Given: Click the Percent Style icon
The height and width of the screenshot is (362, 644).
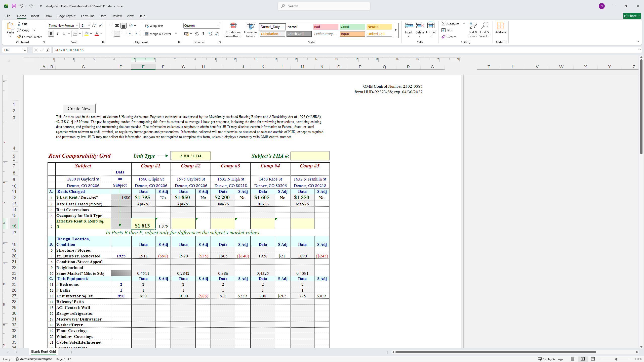Looking at the screenshot, I should [x=197, y=34].
